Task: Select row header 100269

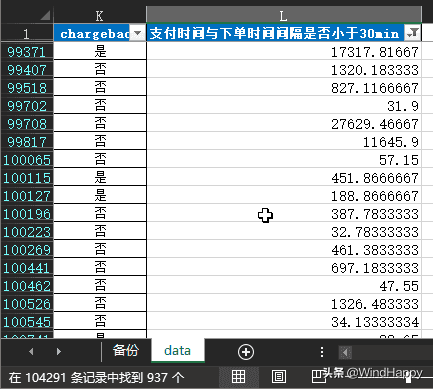Action: tap(27, 250)
